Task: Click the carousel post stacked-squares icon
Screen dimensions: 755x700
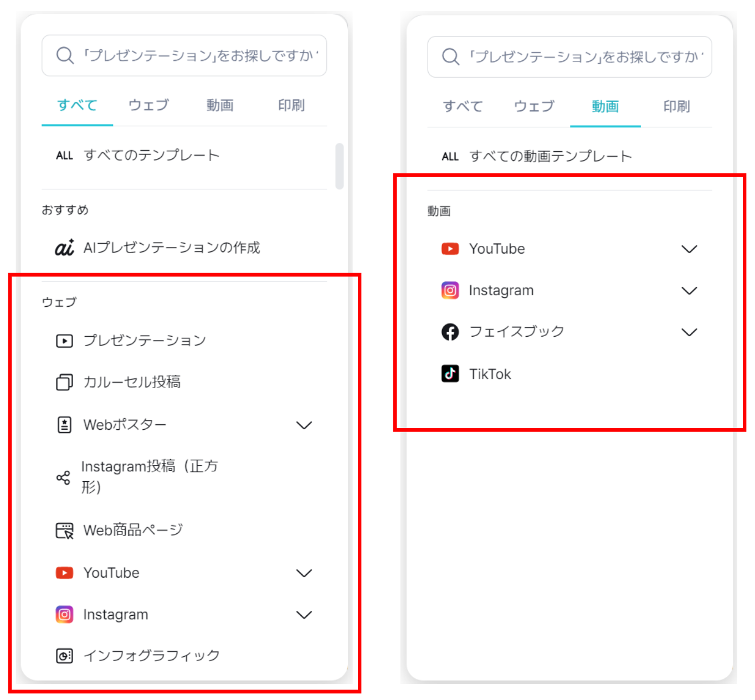Action: [64, 382]
